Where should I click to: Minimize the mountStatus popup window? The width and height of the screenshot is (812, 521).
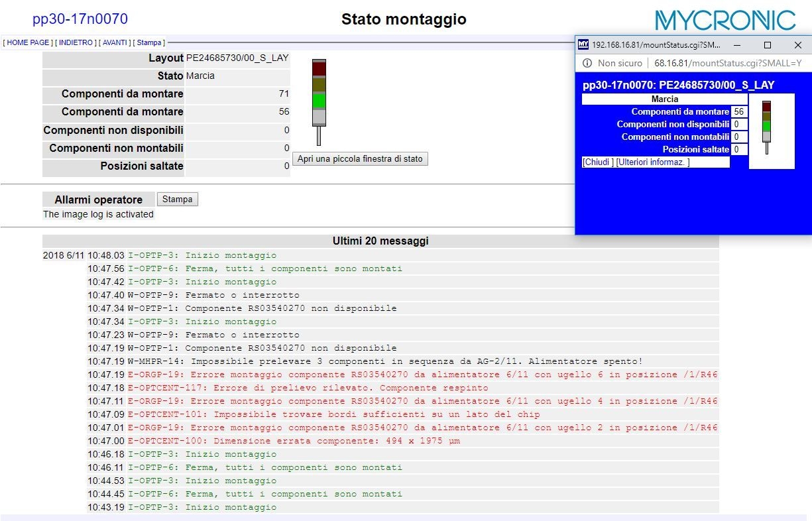click(737, 45)
